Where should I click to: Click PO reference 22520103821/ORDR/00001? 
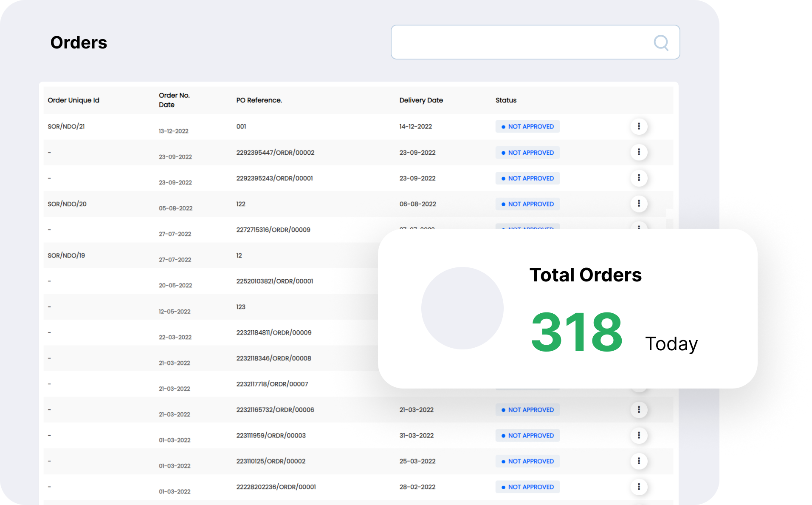pos(275,281)
